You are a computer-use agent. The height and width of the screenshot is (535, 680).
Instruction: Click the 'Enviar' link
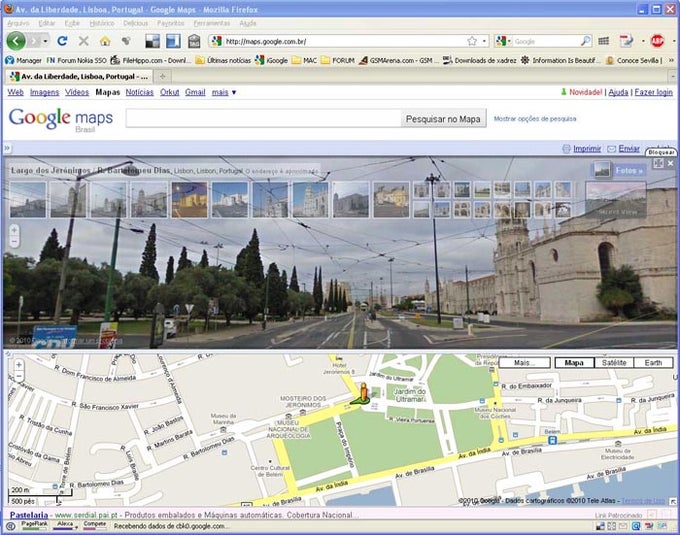coord(629,148)
